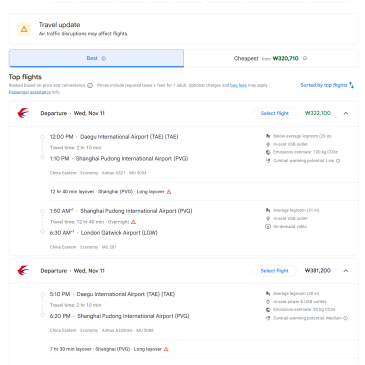Click the 12 hr 40 min long layover warning icon
The width and height of the screenshot is (365, 365).
click(x=169, y=192)
